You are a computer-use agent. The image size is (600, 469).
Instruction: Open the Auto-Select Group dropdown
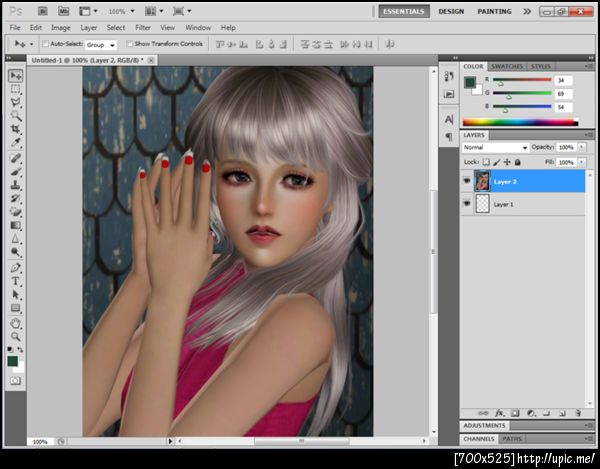tap(100, 45)
